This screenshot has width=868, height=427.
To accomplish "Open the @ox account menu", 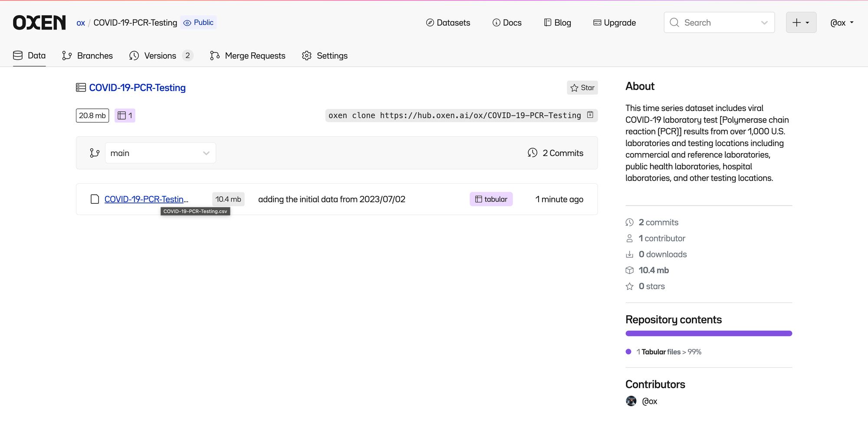I will (842, 23).
